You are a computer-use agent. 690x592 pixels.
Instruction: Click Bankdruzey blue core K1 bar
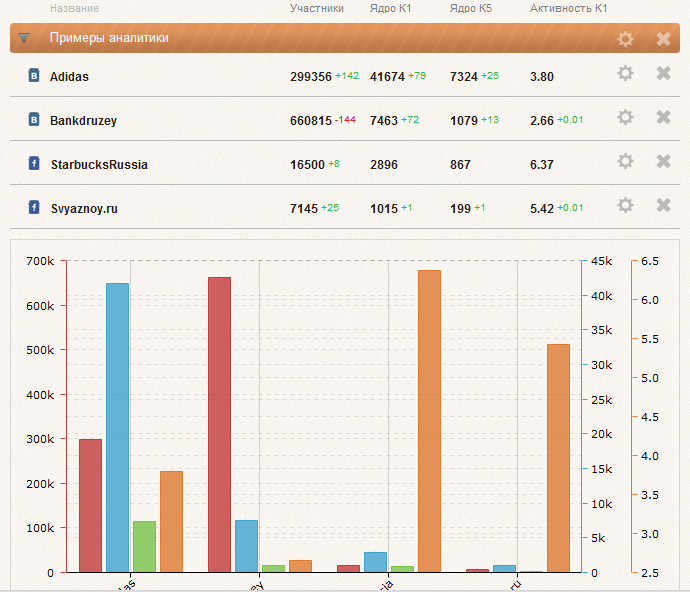tap(246, 546)
